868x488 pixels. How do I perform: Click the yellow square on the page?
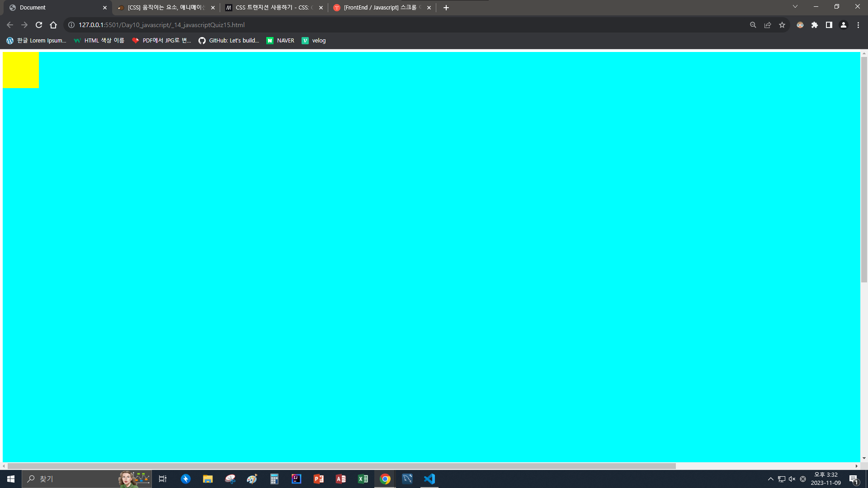pyautogui.click(x=21, y=70)
